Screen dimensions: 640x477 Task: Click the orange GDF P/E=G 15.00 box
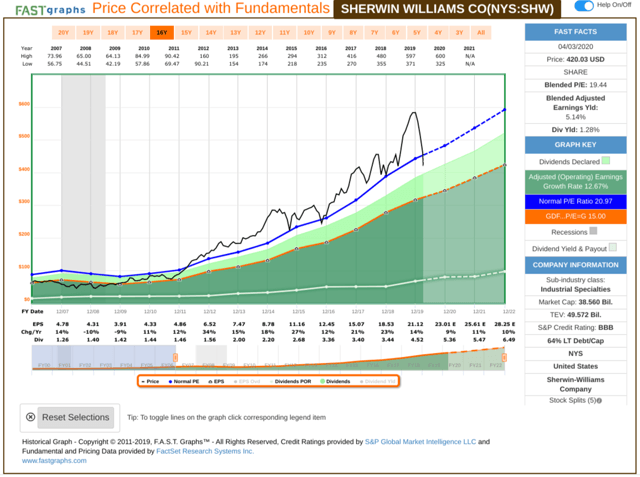point(576,216)
